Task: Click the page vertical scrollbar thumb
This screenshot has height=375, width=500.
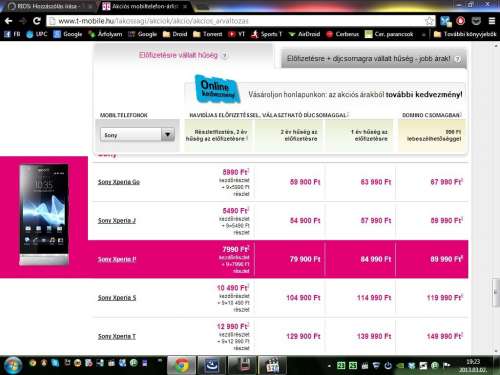Action: pos(495,293)
